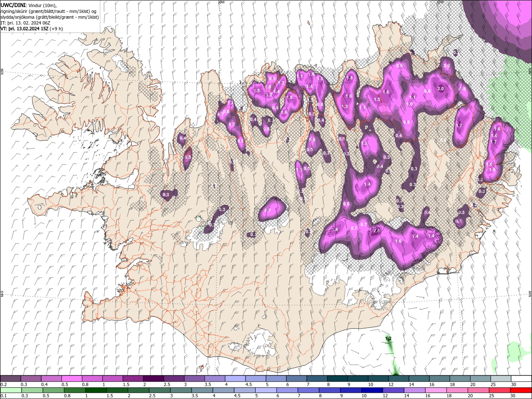Click the red swatch after 30 on lower scale

[521, 390]
